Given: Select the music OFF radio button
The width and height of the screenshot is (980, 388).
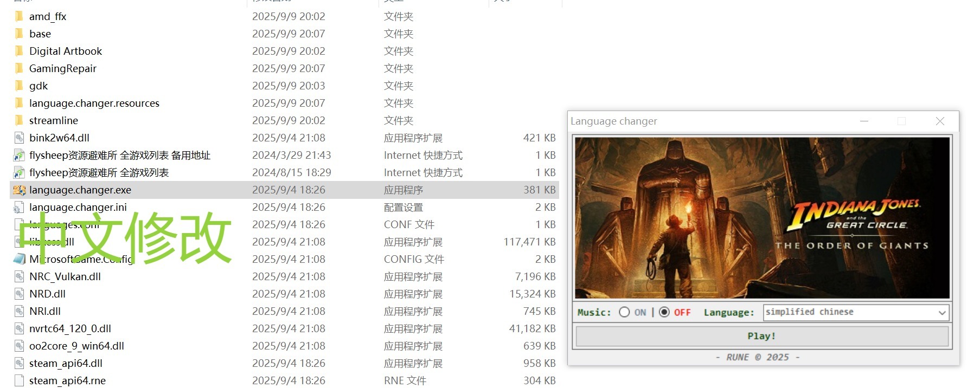Looking at the screenshot, I should point(664,312).
